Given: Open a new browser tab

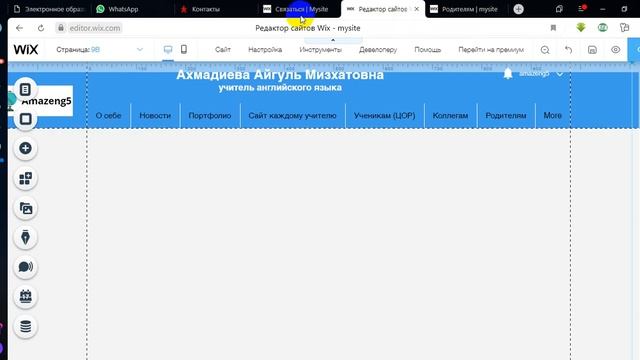Looking at the screenshot, I should 518,9.
